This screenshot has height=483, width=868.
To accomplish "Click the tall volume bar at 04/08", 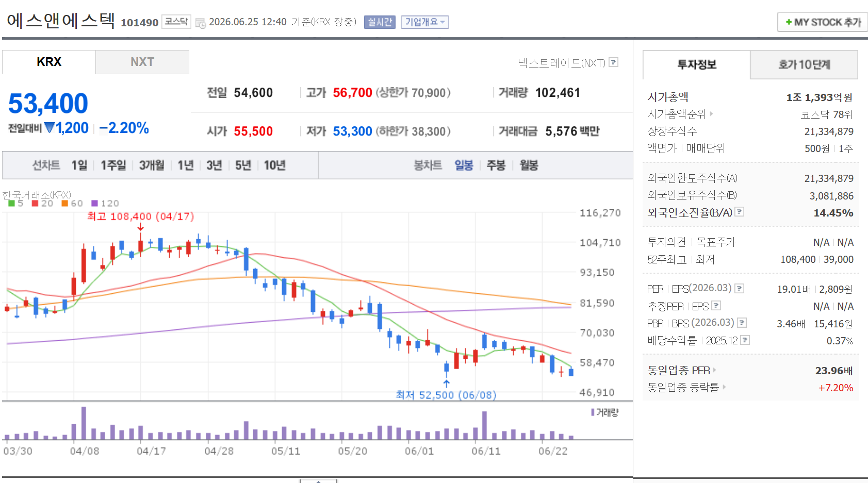I will click(x=84, y=423).
